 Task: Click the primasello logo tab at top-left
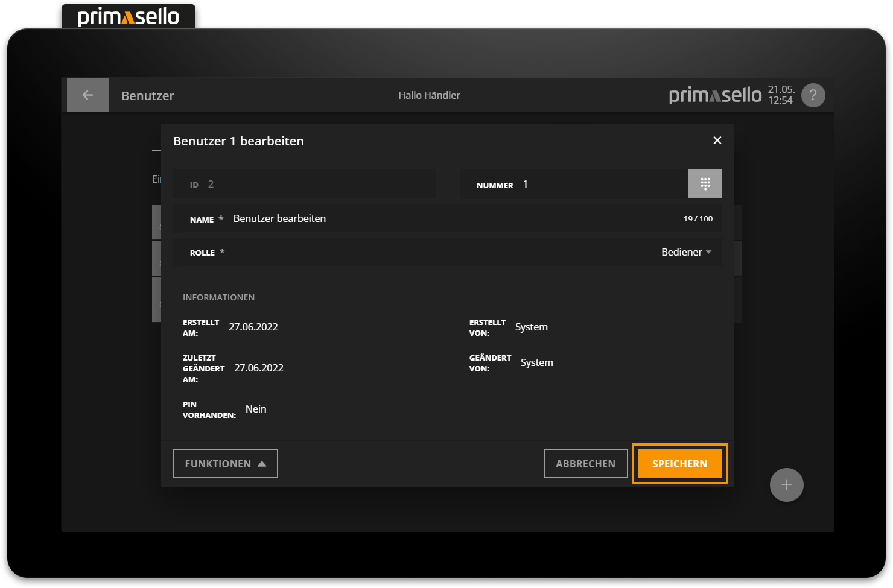point(129,16)
